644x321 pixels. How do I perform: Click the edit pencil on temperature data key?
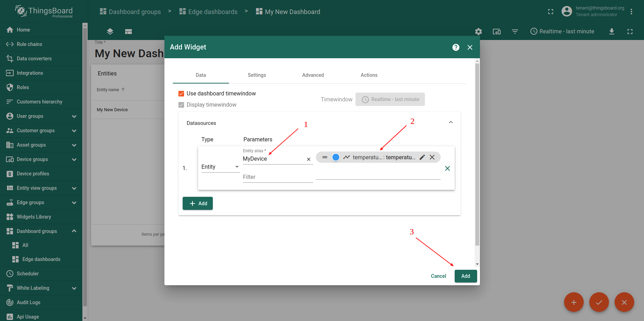tap(422, 157)
